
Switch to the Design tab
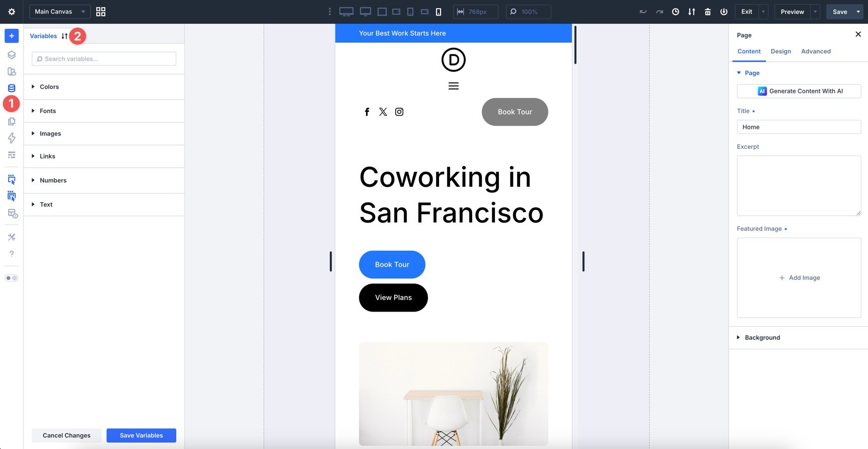click(x=780, y=51)
